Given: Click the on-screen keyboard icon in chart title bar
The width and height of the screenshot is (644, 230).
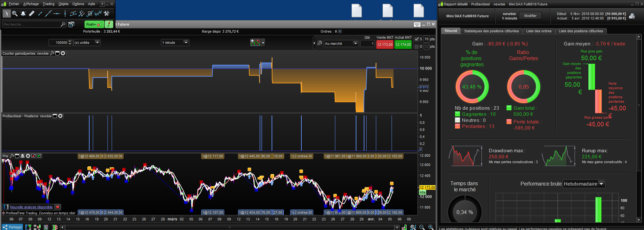Looking at the screenshot, I should click(417, 24).
